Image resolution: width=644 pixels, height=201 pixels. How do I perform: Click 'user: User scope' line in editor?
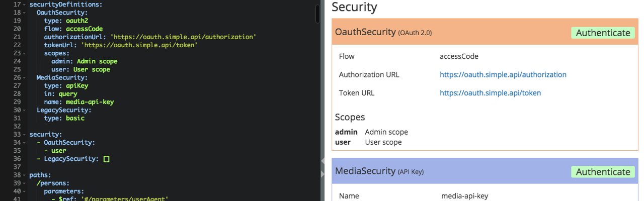(80, 70)
